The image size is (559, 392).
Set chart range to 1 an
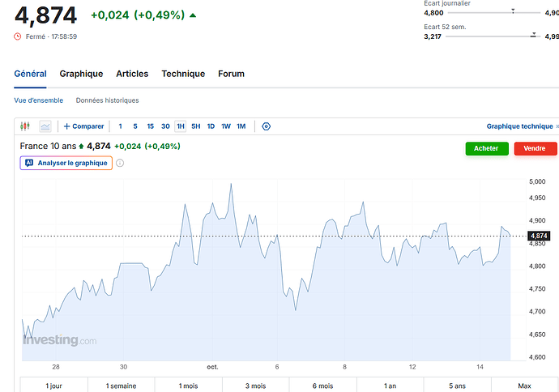pyautogui.click(x=390, y=386)
